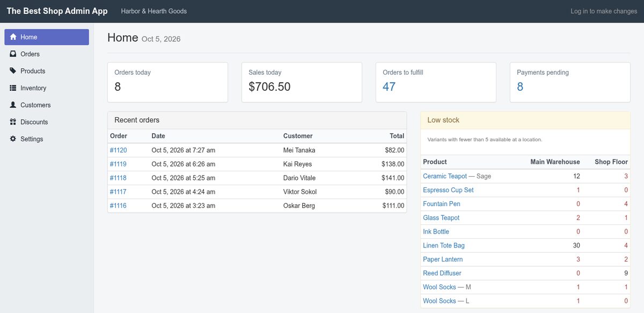This screenshot has height=313, width=644.
Task: Click the Customer column header
Action: click(298, 136)
